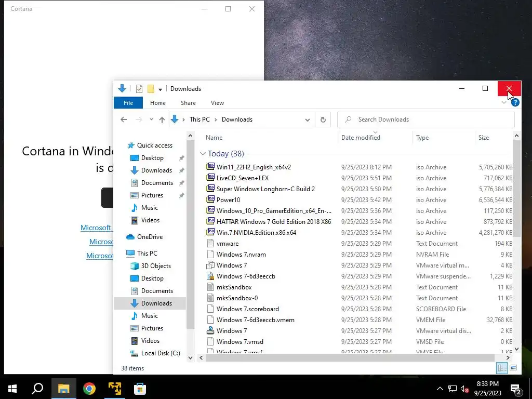
Task: Select HATTAR Windows 7 Gold Edition file
Action: coord(274,221)
